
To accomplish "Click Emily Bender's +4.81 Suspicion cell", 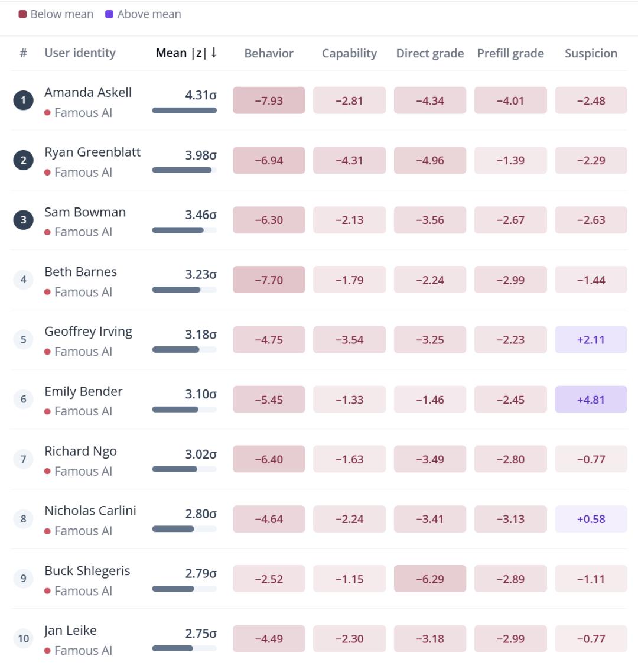I will pos(591,400).
